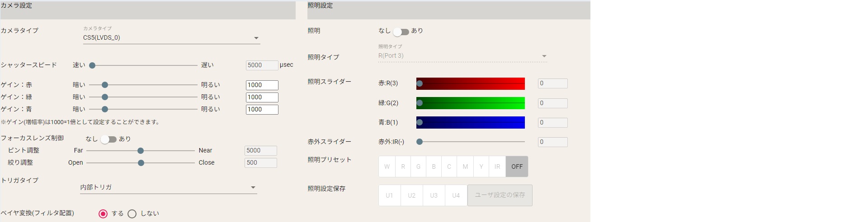Click the シャッタースピード slider handle

tap(92, 65)
